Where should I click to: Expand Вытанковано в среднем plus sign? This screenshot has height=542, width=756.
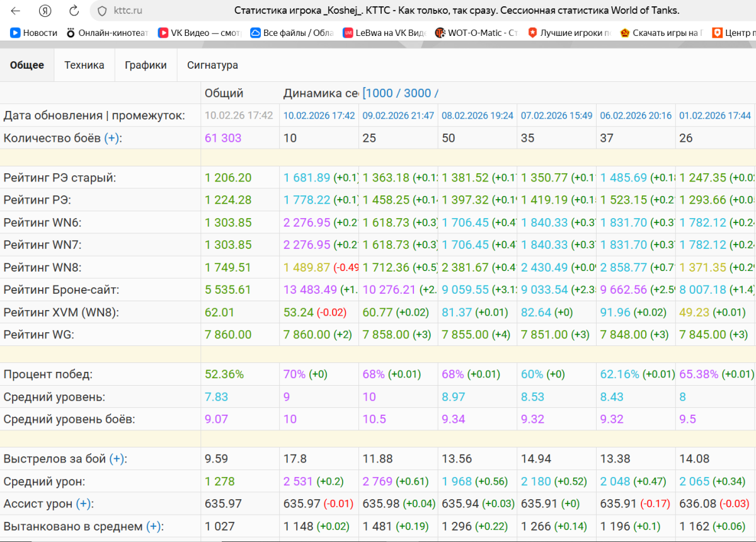click(x=154, y=527)
